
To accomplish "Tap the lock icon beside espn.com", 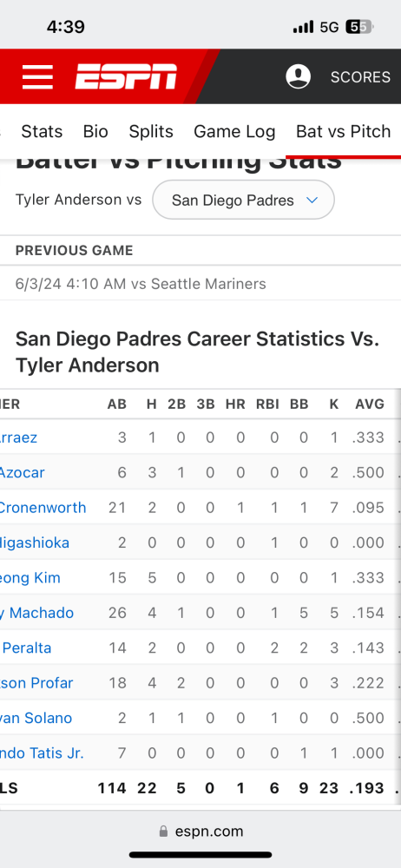I will (x=163, y=831).
